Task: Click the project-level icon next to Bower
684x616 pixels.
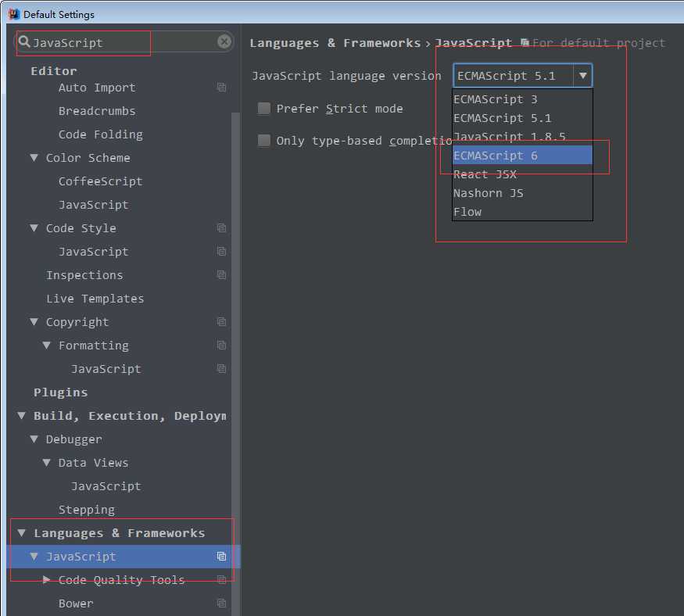Action: click(x=221, y=603)
